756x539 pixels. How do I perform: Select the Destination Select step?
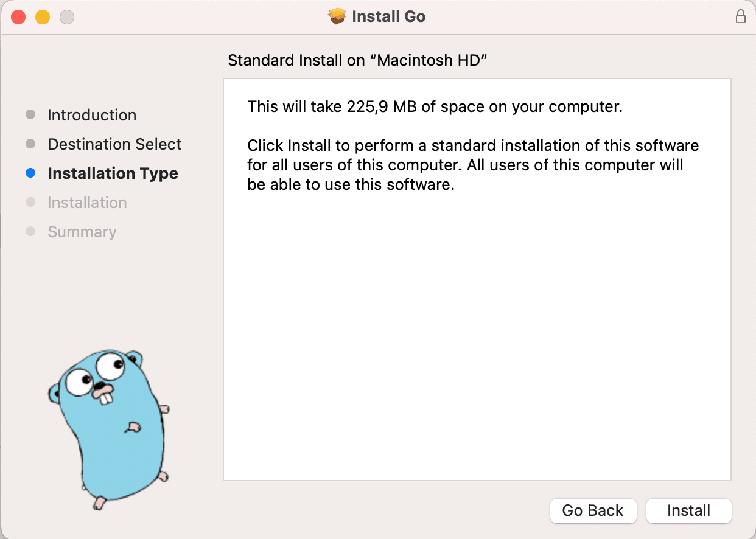coord(114,144)
